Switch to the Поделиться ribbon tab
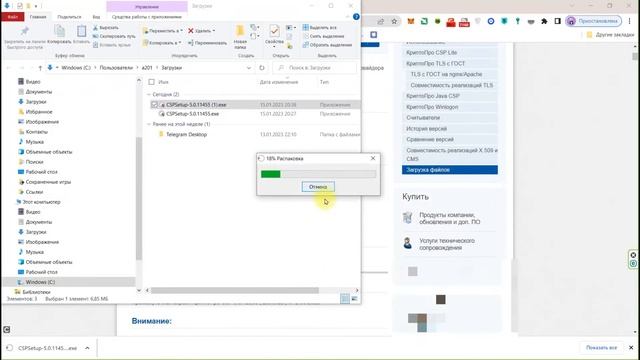This screenshot has height=360, width=640. point(69,17)
